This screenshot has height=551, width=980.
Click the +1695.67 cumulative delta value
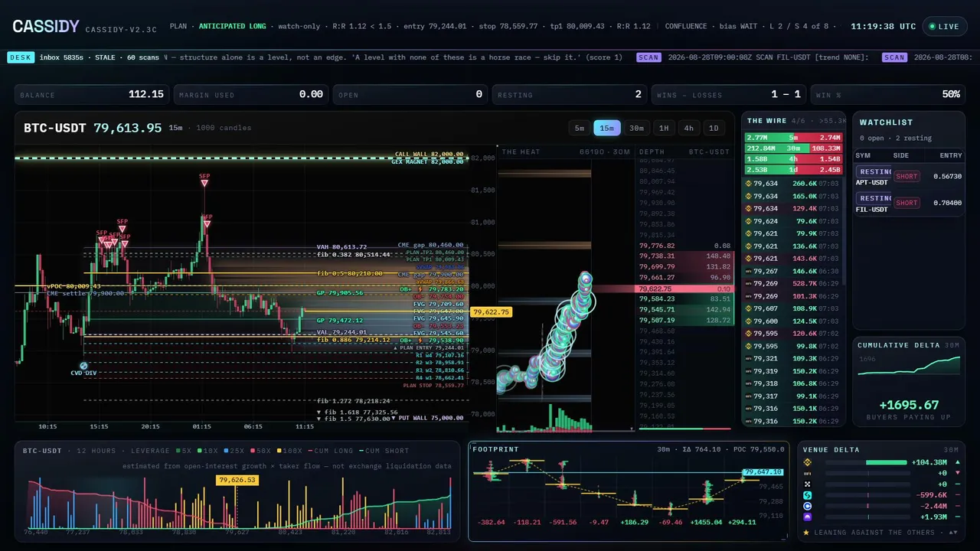(x=909, y=406)
